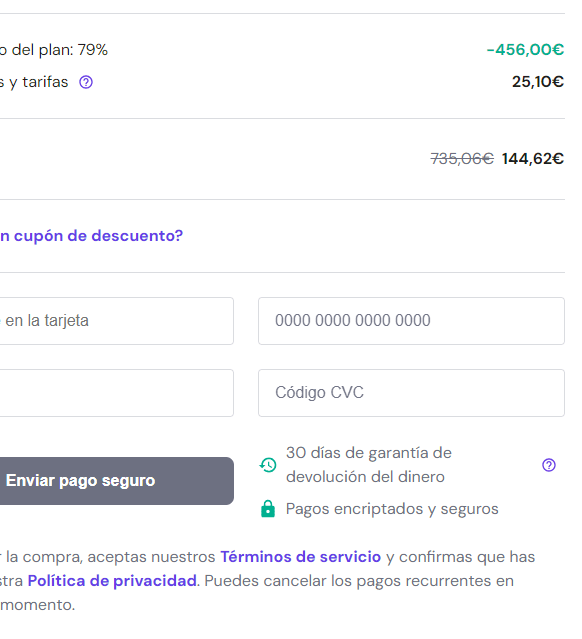Viewport: 582px width, 639px height.
Task: Click Pagos encriptados y seguros text
Action: tap(392, 509)
